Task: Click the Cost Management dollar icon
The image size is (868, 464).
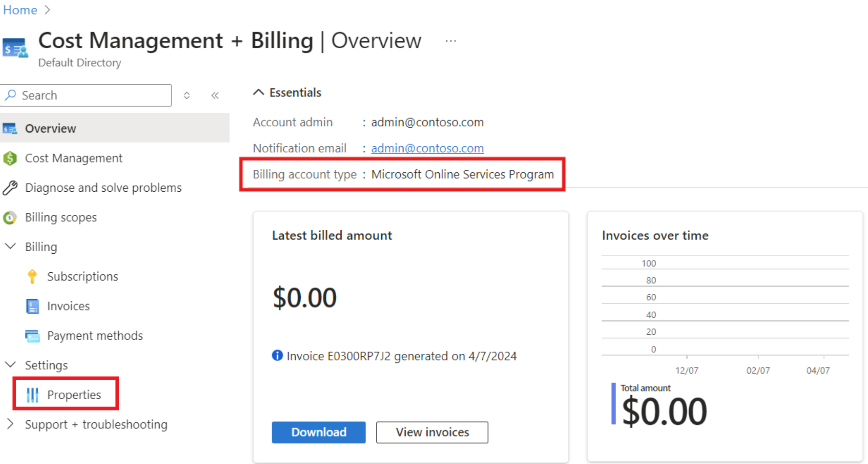Action: coord(10,158)
